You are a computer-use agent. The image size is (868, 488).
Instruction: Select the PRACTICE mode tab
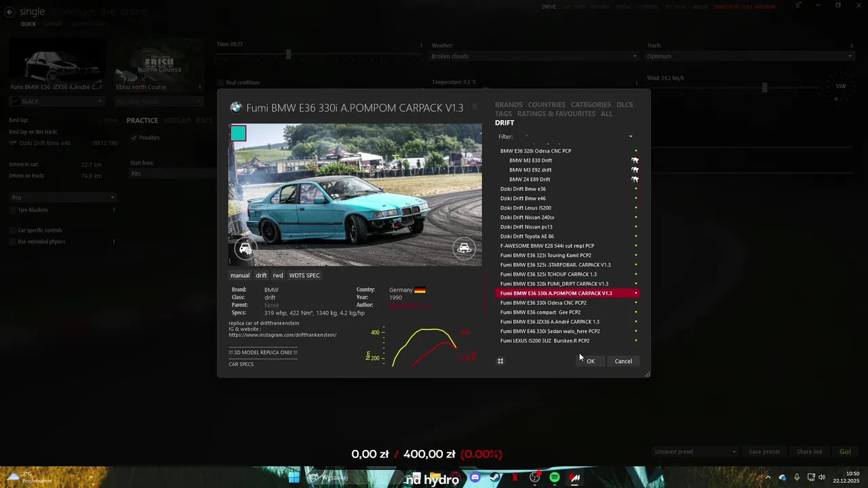(142, 121)
